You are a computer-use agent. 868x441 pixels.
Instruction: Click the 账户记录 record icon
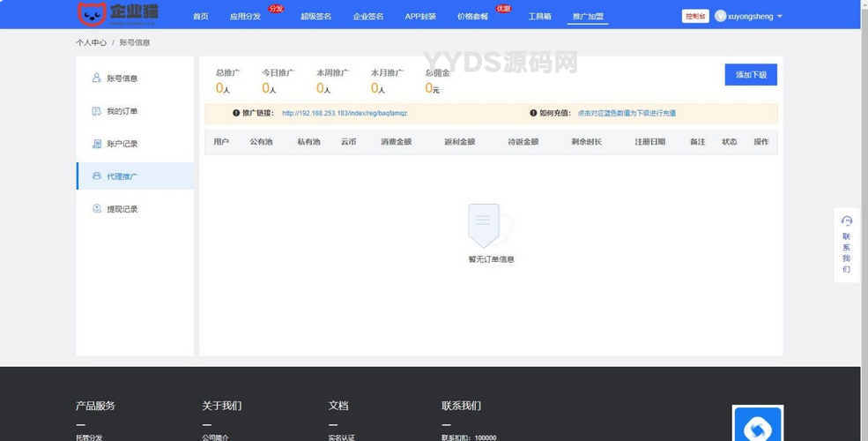pos(97,144)
